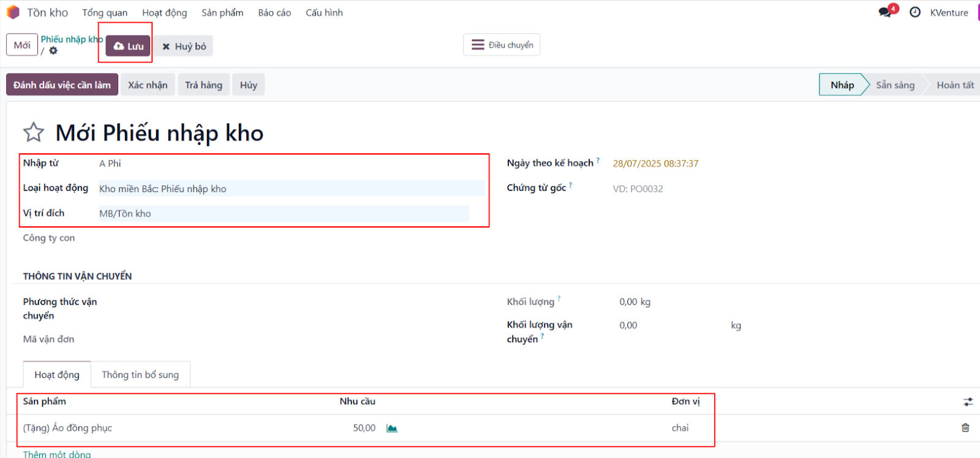Expand the Vị trí đích dropdown field

[x=283, y=213]
